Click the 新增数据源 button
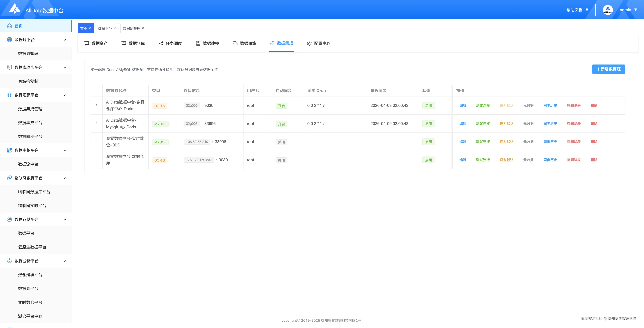This screenshot has height=328, width=644. pyautogui.click(x=608, y=69)
